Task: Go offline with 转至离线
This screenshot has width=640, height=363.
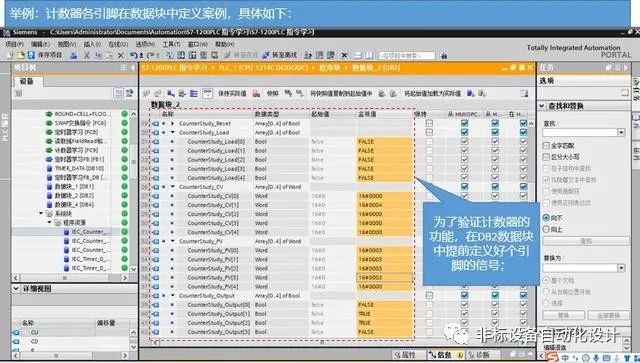Action: click(x=280, y=55)
